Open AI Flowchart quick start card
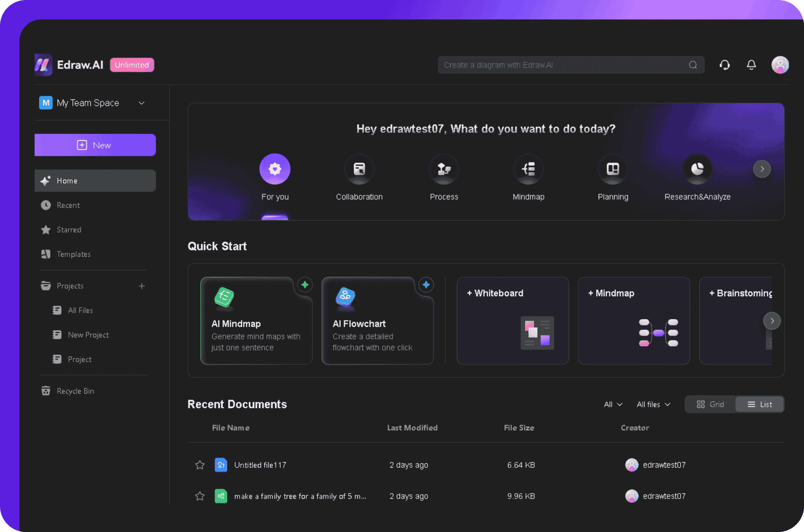Image resolution: width=804 pixels, height=532 pixels. [377, 320]
